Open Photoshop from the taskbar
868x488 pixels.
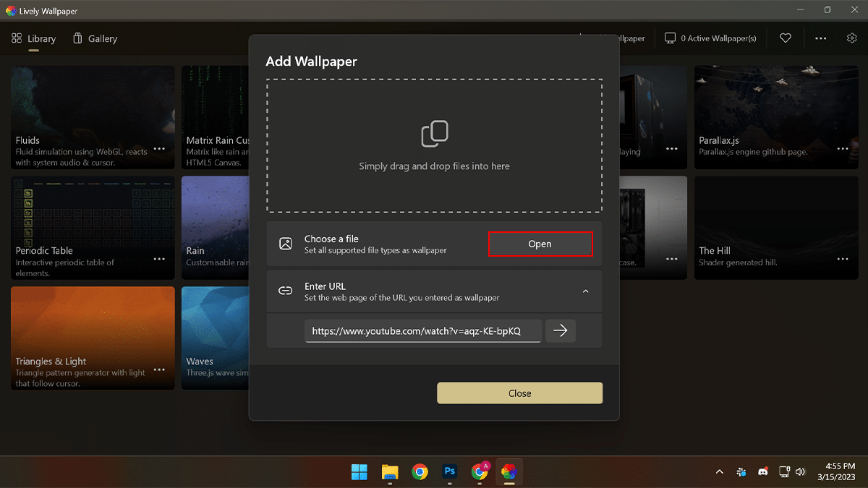(x=449, y=472)
